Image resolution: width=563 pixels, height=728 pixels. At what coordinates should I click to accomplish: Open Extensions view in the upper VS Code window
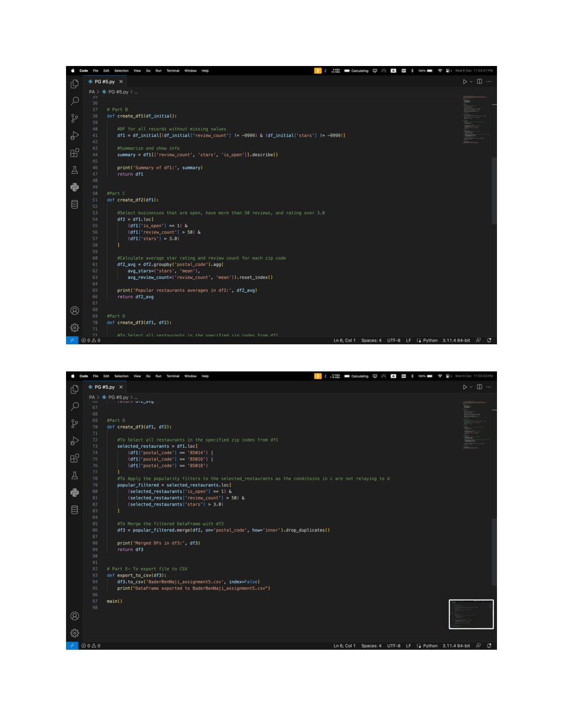(75, 152)
